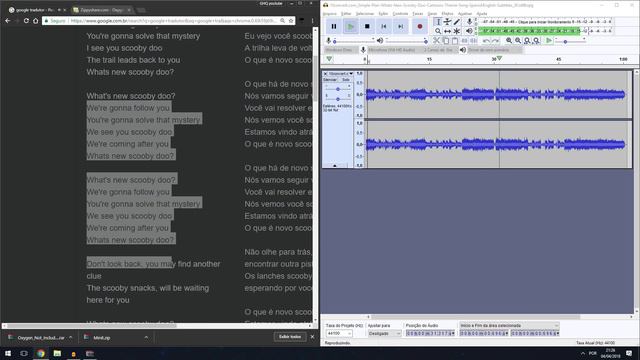Image resolution: width=640 pixels, height=360 pixels.
Task: Mute the audio track
Action: 330,80
